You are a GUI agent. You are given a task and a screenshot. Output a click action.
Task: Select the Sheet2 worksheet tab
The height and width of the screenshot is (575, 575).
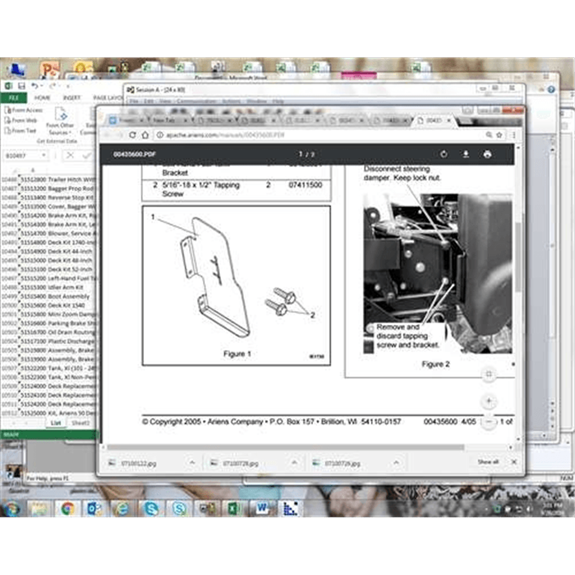click(x=81, y=423)
